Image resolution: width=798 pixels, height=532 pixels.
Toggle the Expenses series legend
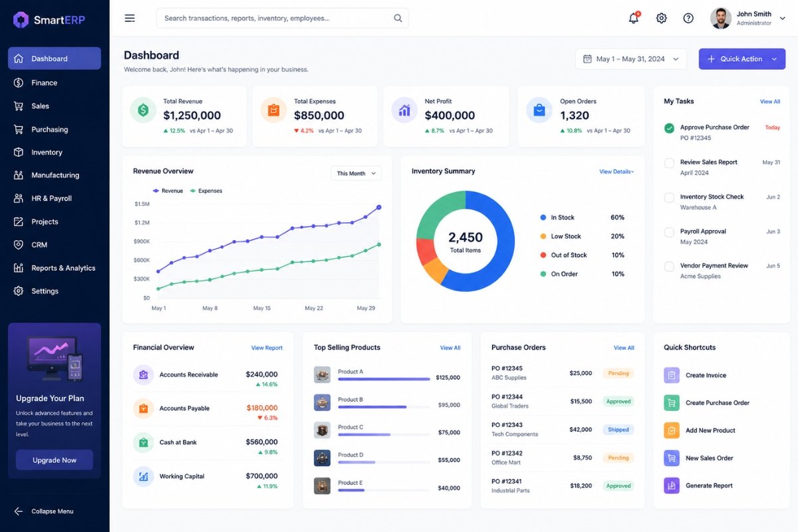click(206, 191)
